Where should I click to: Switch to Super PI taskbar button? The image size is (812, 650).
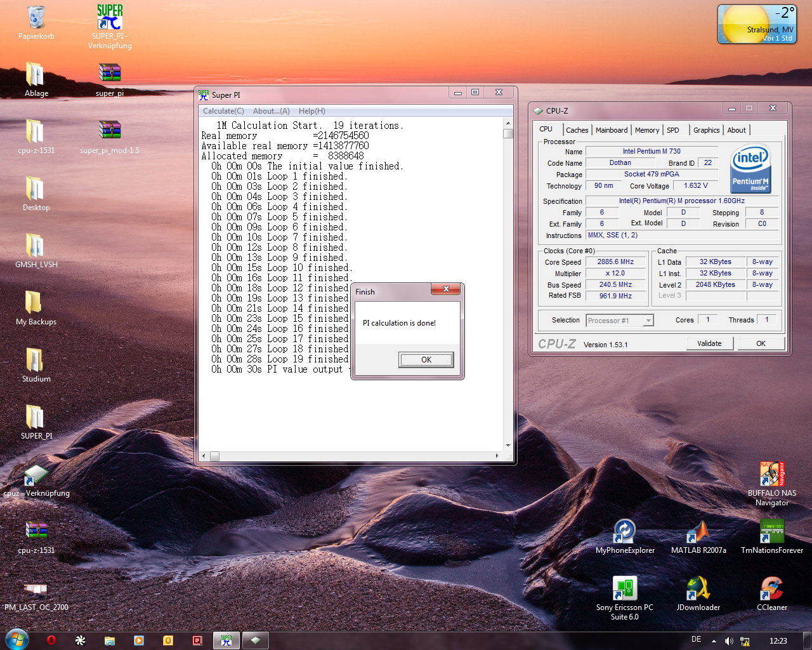[x=226, y=640]
